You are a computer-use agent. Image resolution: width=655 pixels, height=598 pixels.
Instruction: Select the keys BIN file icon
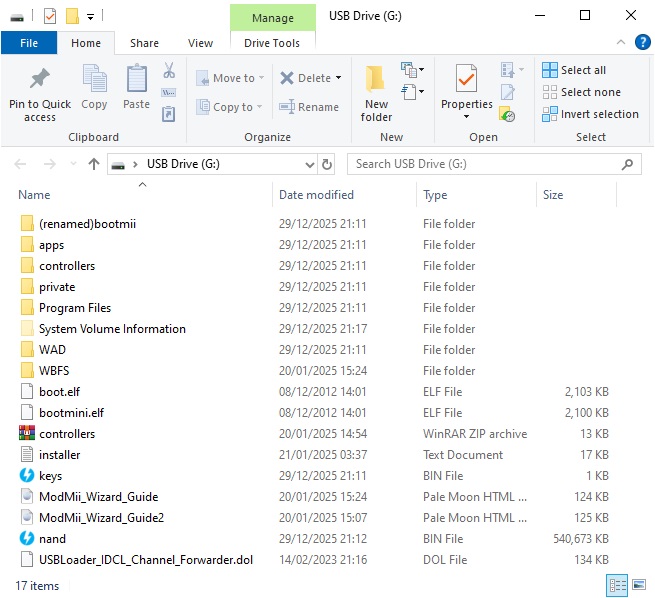coord(27,475)
